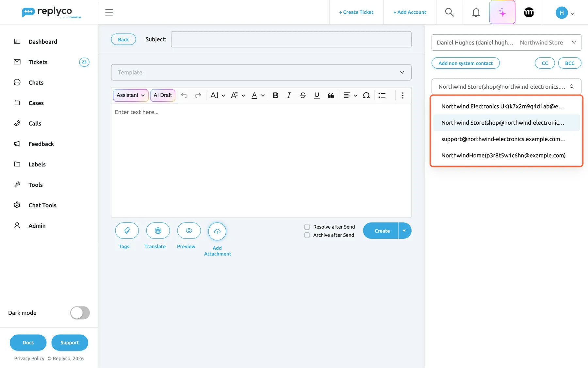Expand the Daniel Hughes contact dropdown

pyautogui.click(x=506, y=43)
